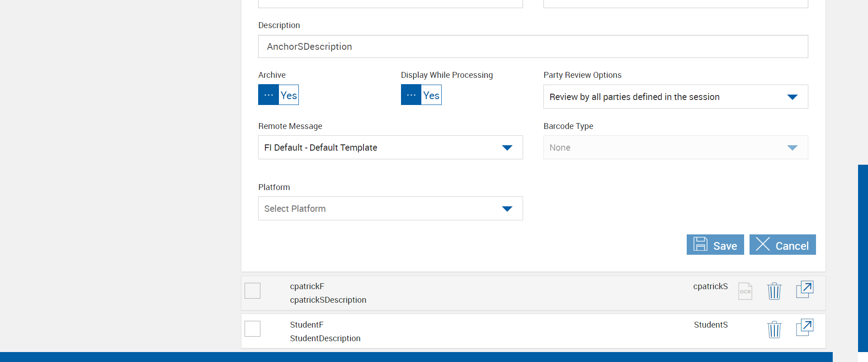Select the StudentDescription text row
Viewport: 868px width, 362px height.
click(325, 338)
